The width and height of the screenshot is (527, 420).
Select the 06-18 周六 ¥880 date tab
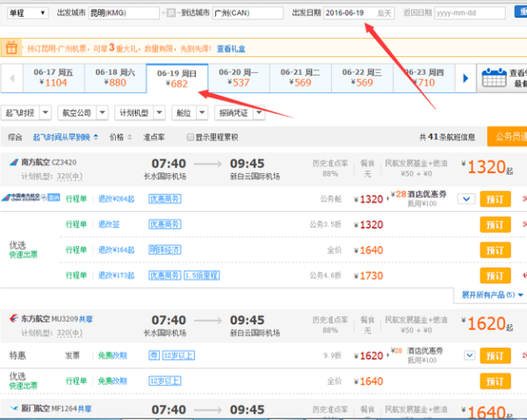pyautogui.click(x=115, y=77)
